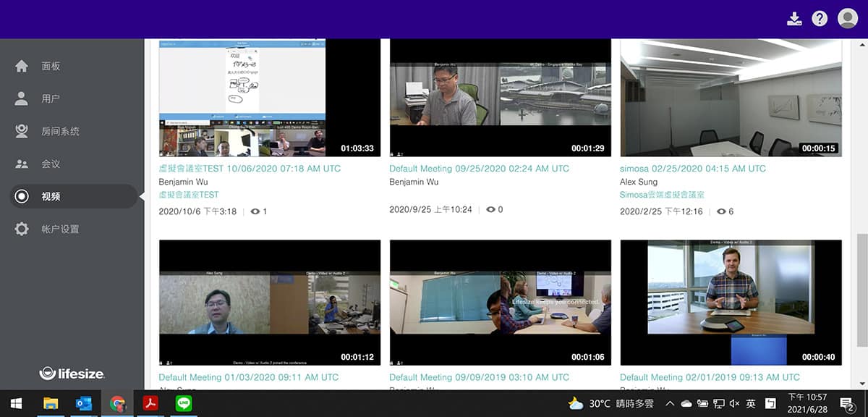The width and height of the screenshot is (868, 417).
Task: Click the date 2020/9/25 上午10:24
Action: (431, 209)
